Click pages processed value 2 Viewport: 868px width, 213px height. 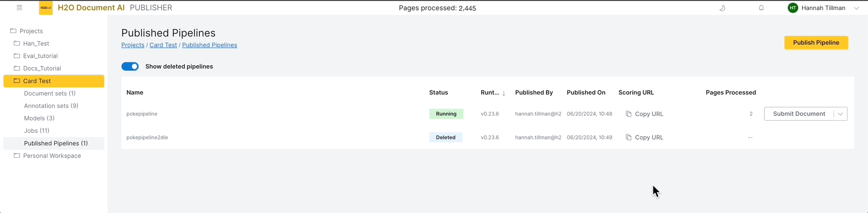pos(751,114)
